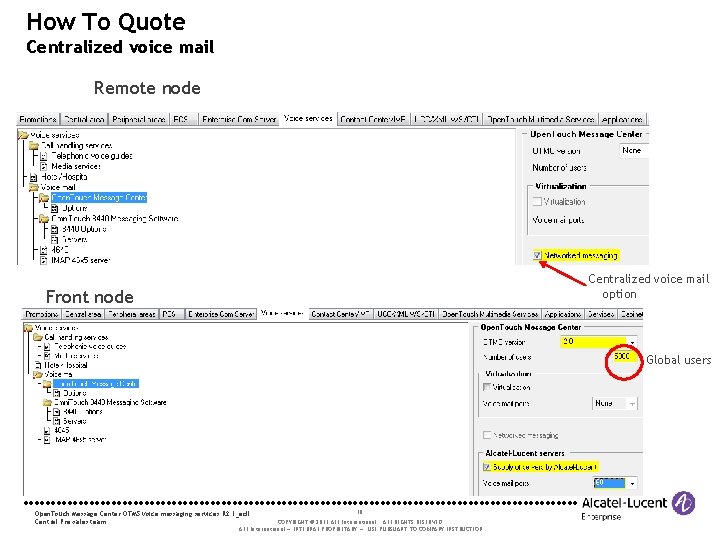Click the Voice mail folder icon in Remote node tree
This screenshot has width=720, height=540.
point(34,187)
